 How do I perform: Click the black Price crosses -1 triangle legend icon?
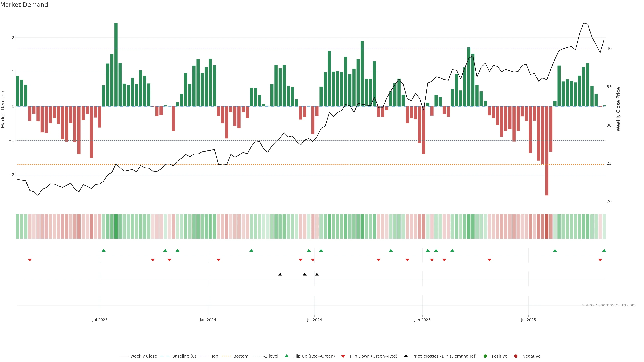click(x=406, y=356)
